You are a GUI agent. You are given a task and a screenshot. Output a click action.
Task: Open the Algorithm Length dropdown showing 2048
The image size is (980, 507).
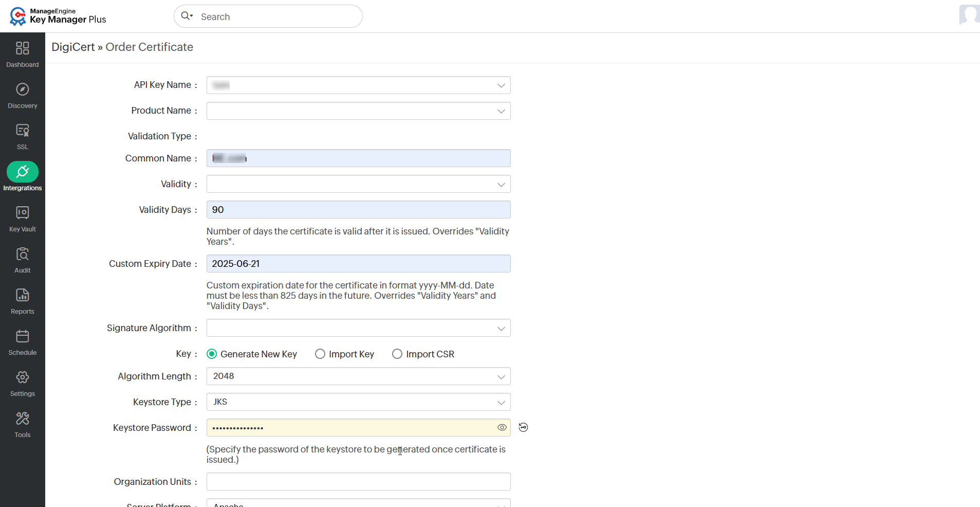coord(359,376)
